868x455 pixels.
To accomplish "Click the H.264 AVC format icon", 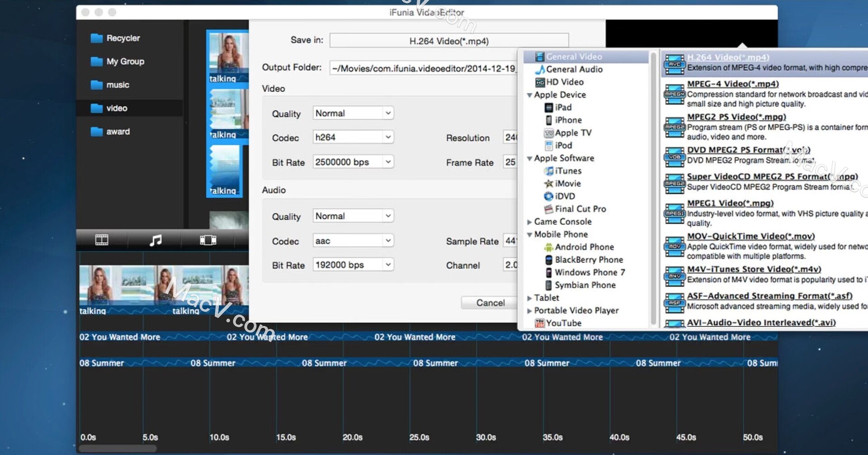I will click(x=675, y=65).
